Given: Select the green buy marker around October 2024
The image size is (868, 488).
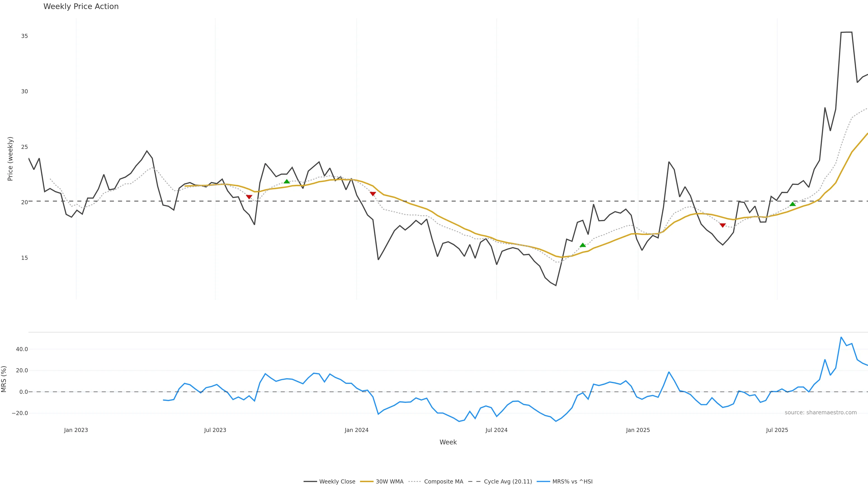Looking at the screenshot, I should (583, 245).
